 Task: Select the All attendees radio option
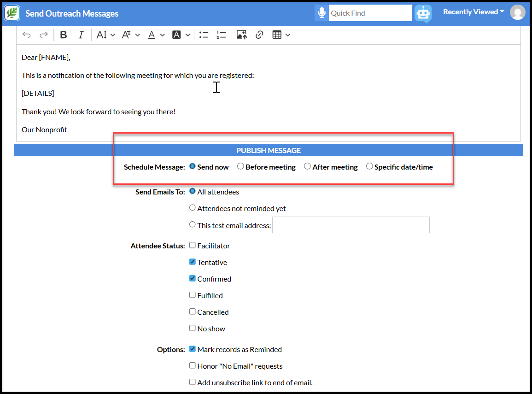coord(193,191)
